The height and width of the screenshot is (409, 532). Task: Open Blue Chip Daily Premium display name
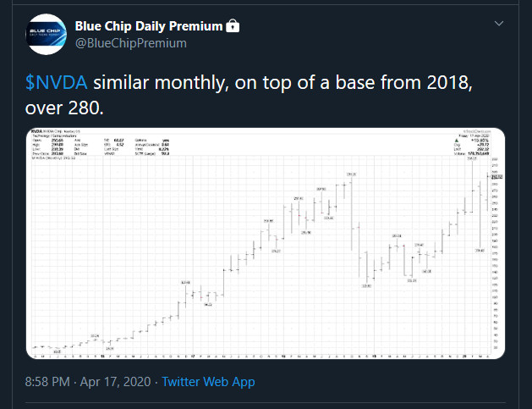[149, 26]
